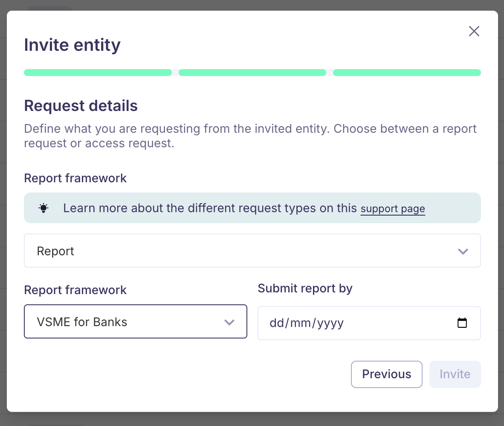The width and height of the screenshot is (504, 426).
Task: Click the Report framework section label
Action: click(75, 178)
